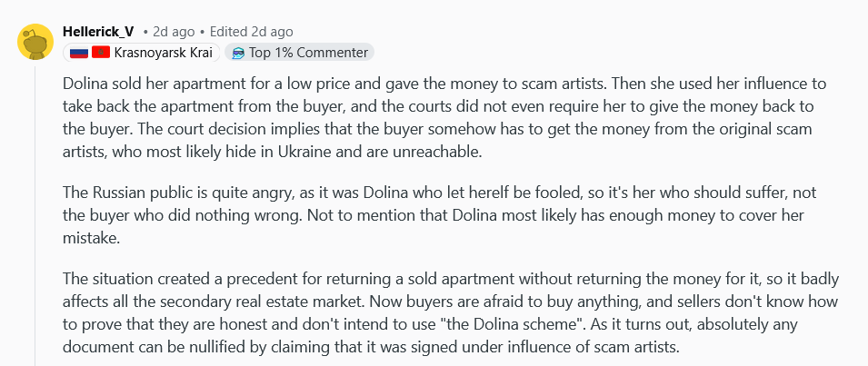Viewport: 868px width, 366px height.
Task: Click the Hellerick_V Snoo avatar
Action: pos(34,42)
